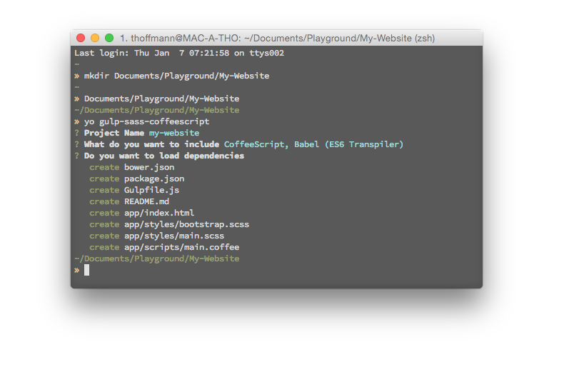
Task: Click 'app/styles/main.scss' file path
Action: 174,236
